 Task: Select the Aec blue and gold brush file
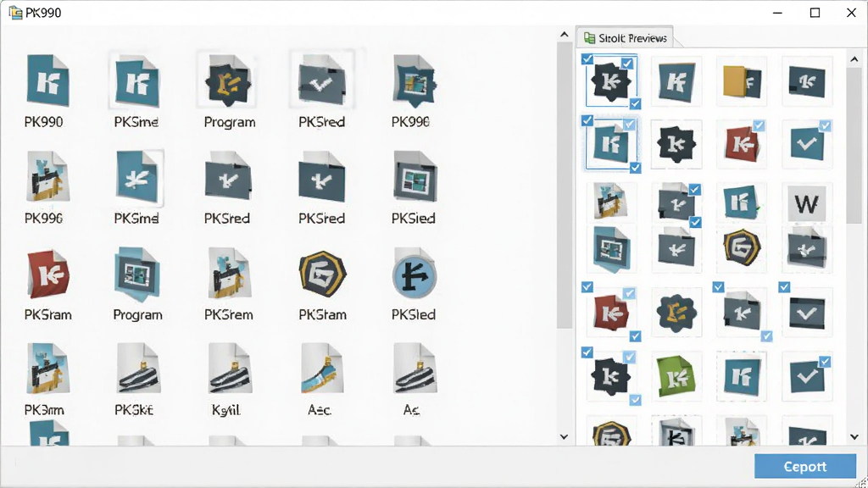pos(322,369)
